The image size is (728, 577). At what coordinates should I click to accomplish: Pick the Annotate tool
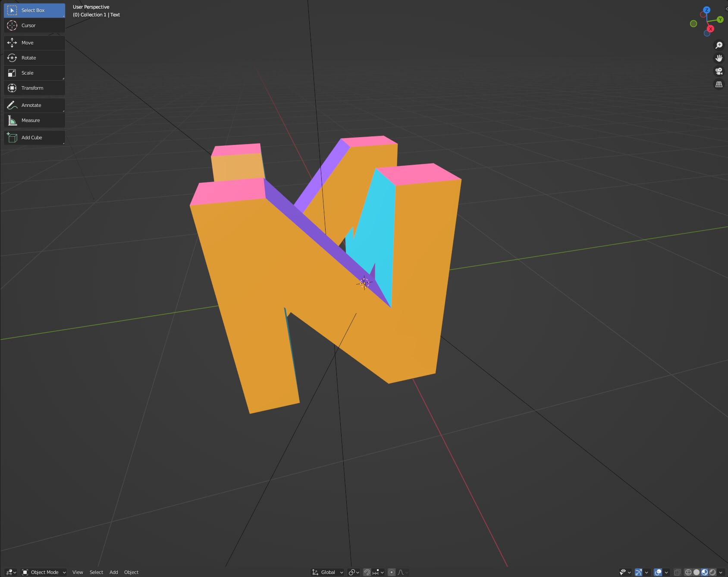point(34,105)
